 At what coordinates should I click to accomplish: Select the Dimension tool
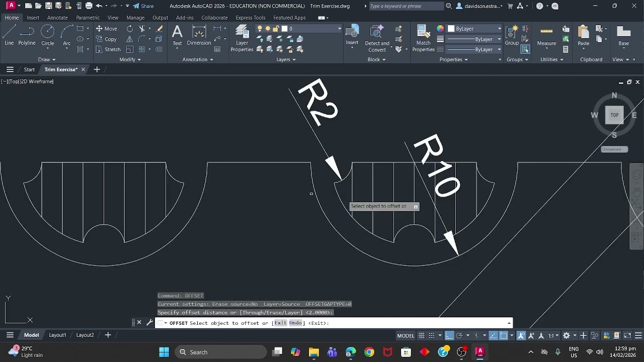[199, 35]
